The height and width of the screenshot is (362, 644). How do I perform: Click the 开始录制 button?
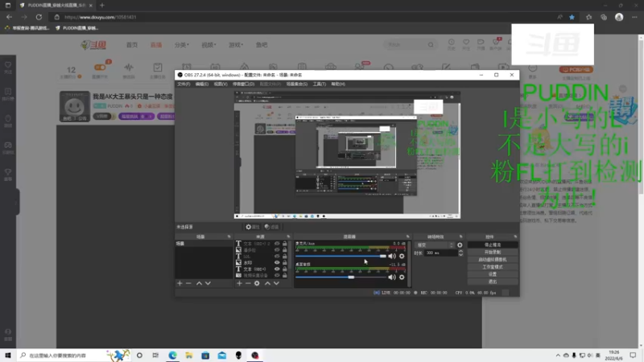(x=493, y=252)
